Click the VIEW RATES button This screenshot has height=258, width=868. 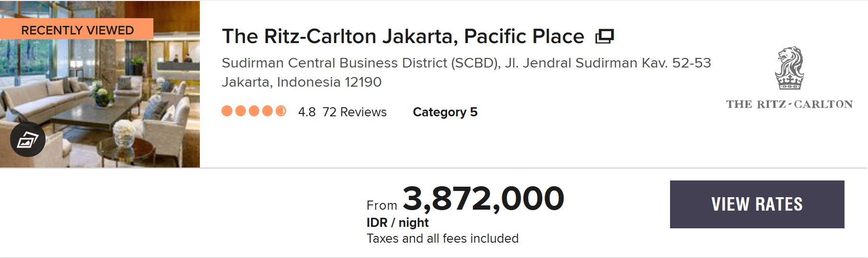point(757,204)
